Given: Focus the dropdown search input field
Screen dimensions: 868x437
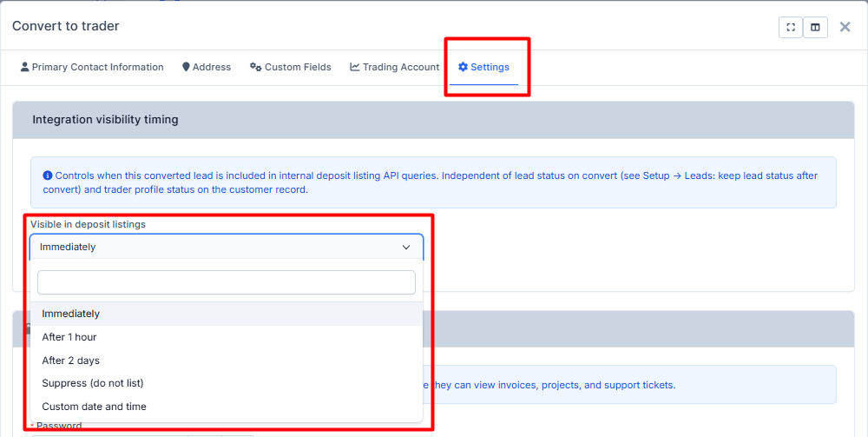Looking at the screenshot, I should click(226, 282).
